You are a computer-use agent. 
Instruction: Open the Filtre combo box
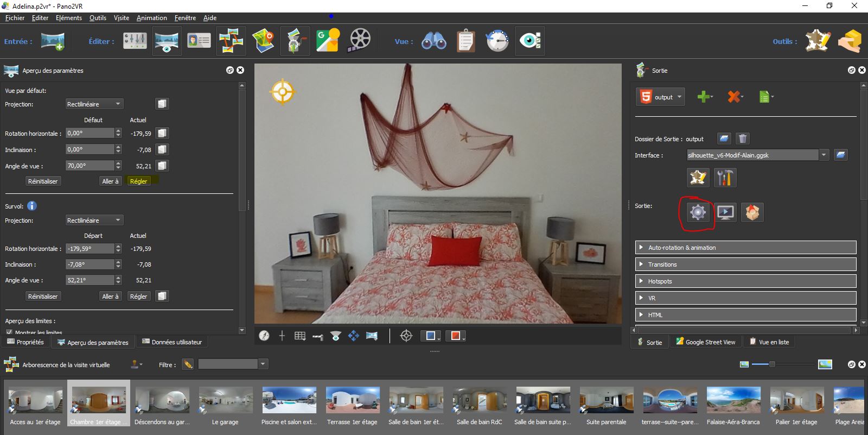pos(233,364)
